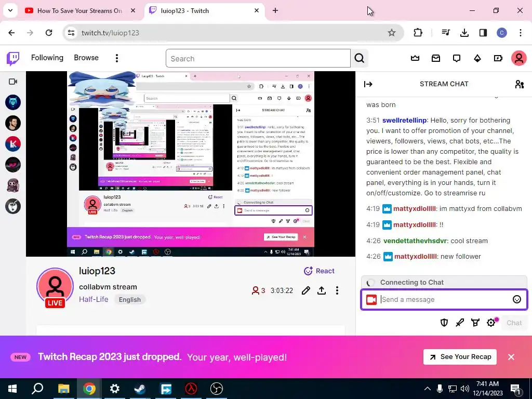Open the Chrome profile C avatar
532x399 pixels.
[502, 33]
